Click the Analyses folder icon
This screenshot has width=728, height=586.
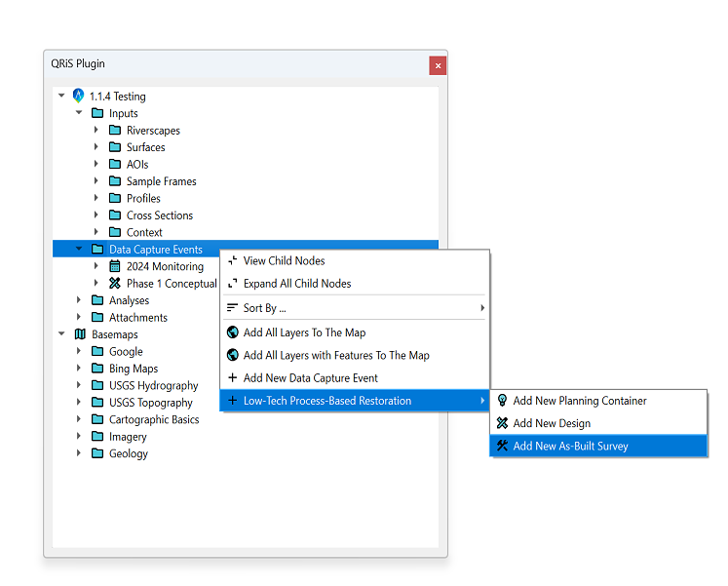pyautogui.click(x=97, y=300)
